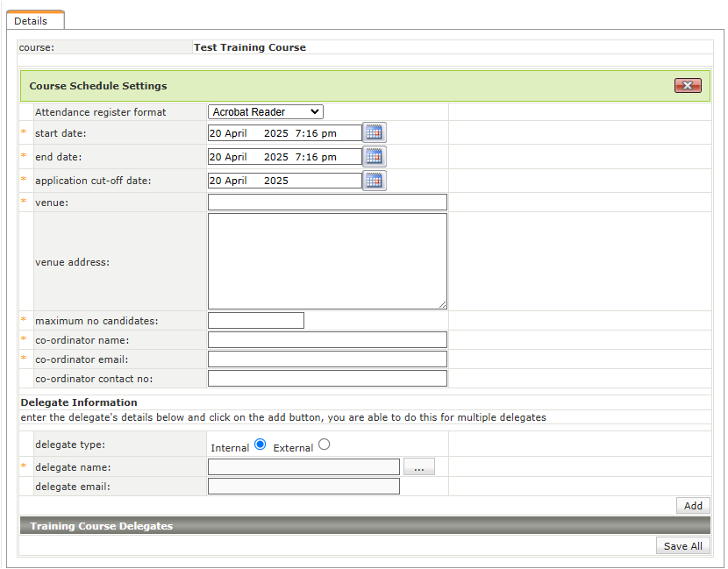Open the start date calendar picker
This screenshot has height=569, width=728.
point(375,133)
